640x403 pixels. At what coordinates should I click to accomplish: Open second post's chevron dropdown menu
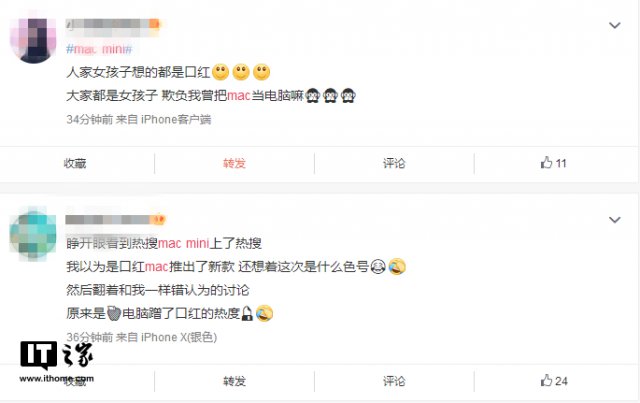coord(615,220)
